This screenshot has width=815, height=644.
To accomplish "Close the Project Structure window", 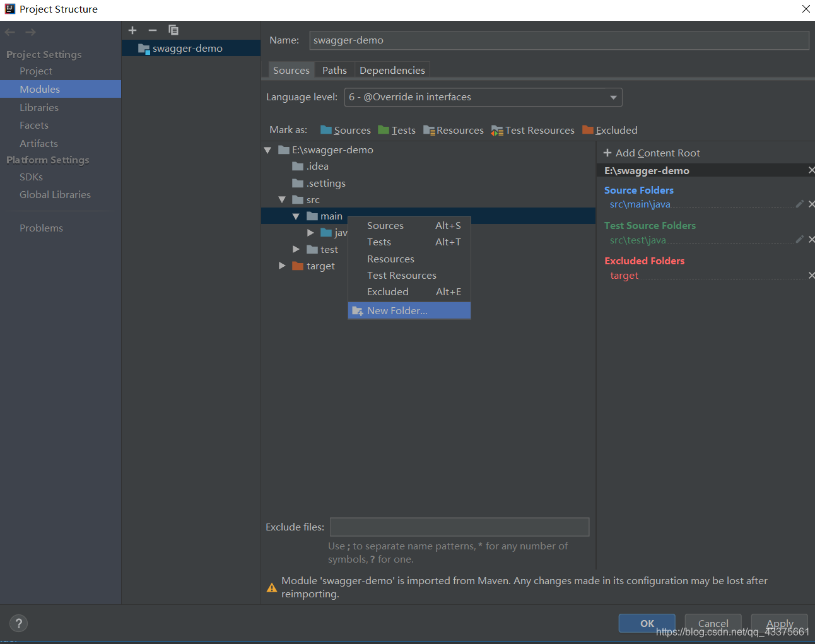I will click(806, 9).
